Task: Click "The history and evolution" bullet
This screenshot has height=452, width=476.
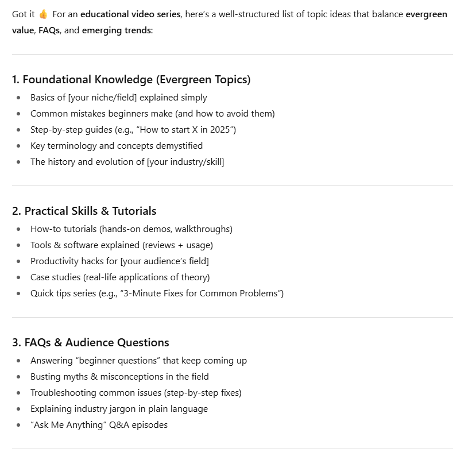Action: 127,162
